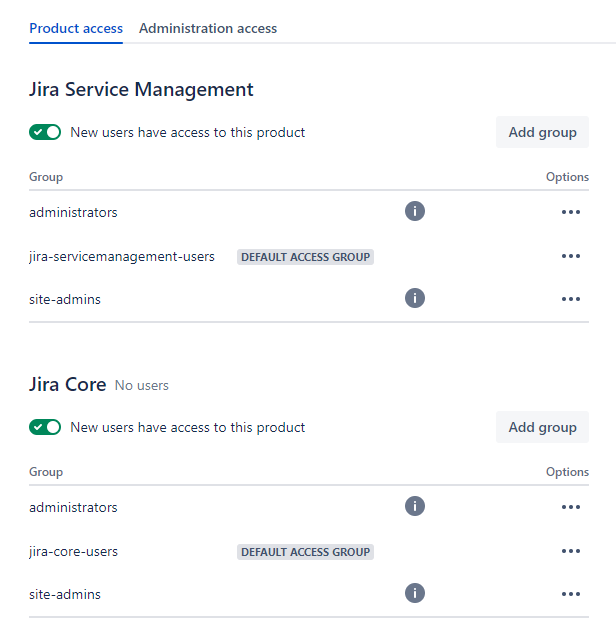Select the Product access tab
616x640 pixels.
(x=76, y=28)
